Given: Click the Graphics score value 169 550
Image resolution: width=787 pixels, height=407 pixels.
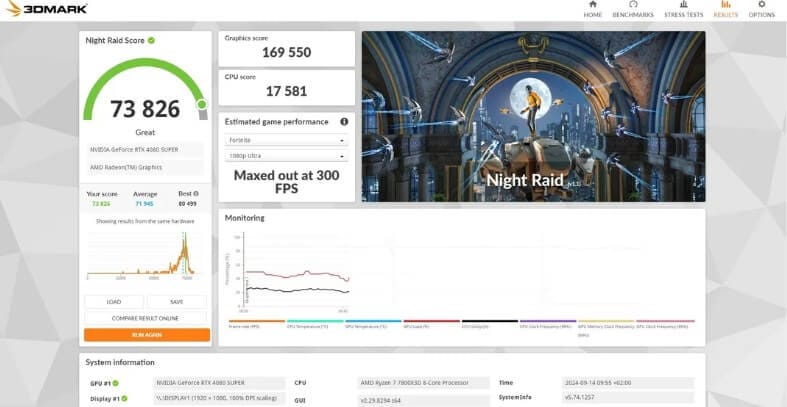Looking at the screenshot, I should point(287,52).
